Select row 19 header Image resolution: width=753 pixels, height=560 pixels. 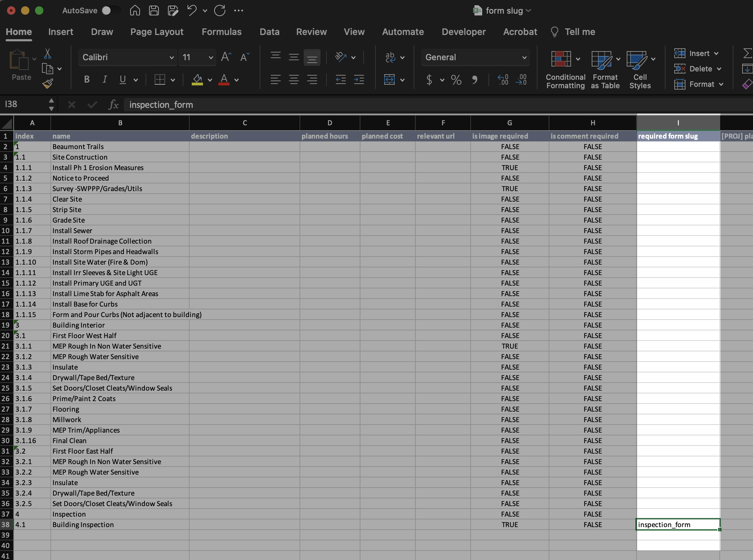pos(7,325)
